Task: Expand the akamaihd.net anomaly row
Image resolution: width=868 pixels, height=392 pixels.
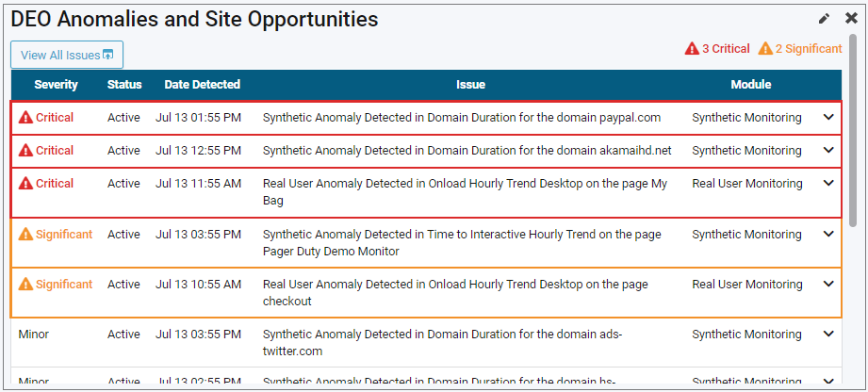Action: (x=828, y=150)
